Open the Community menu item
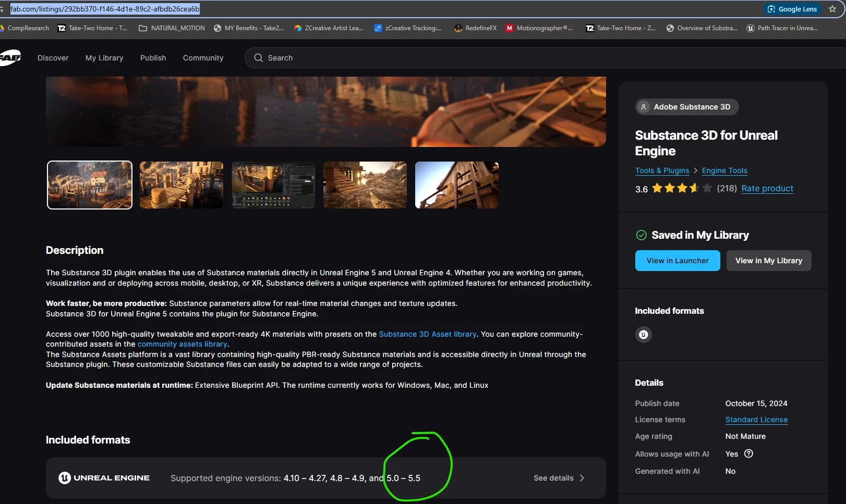The width and height of the screenshot is (846, 504). pos(203,58)
